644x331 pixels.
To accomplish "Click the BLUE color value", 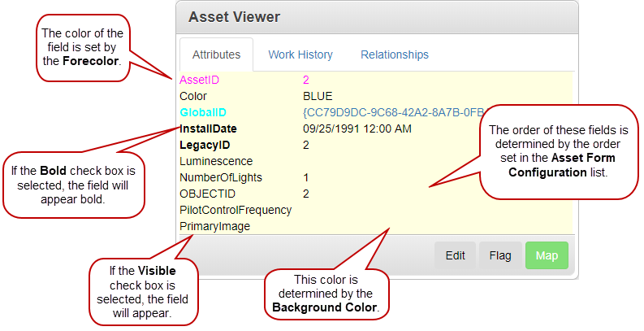I will point(318,96).
